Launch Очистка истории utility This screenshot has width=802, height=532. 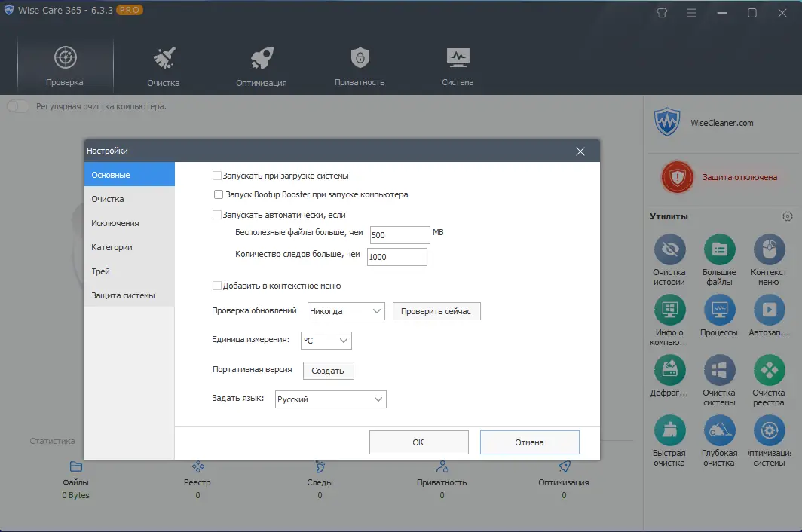click(x=669, y=249)
